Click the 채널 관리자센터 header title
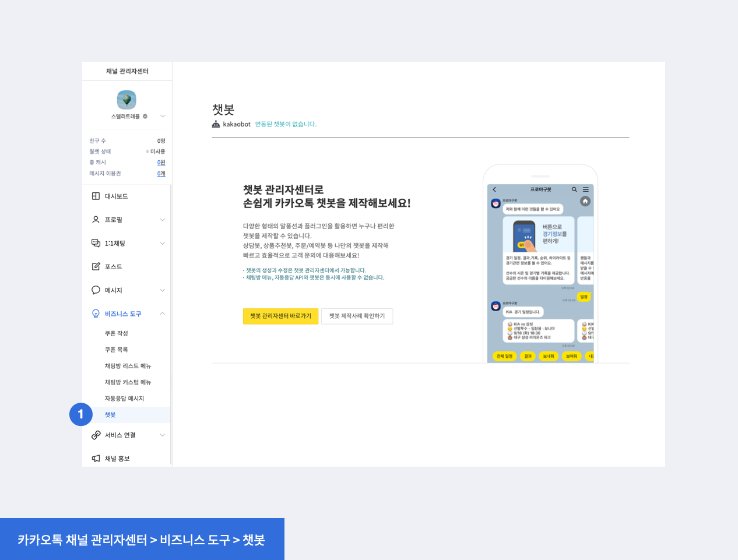738x560 pixels. 127,71
